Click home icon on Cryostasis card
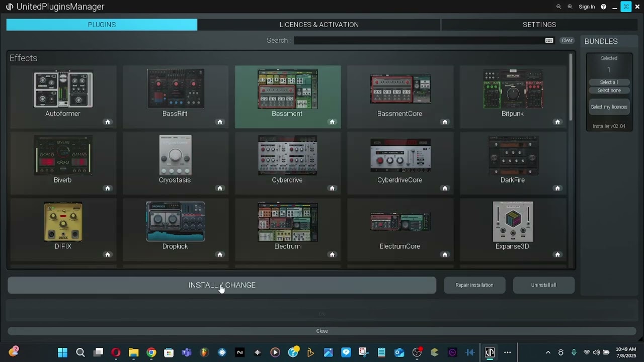Viewport: 644px width, 362px height. click(x=220, y=188)
